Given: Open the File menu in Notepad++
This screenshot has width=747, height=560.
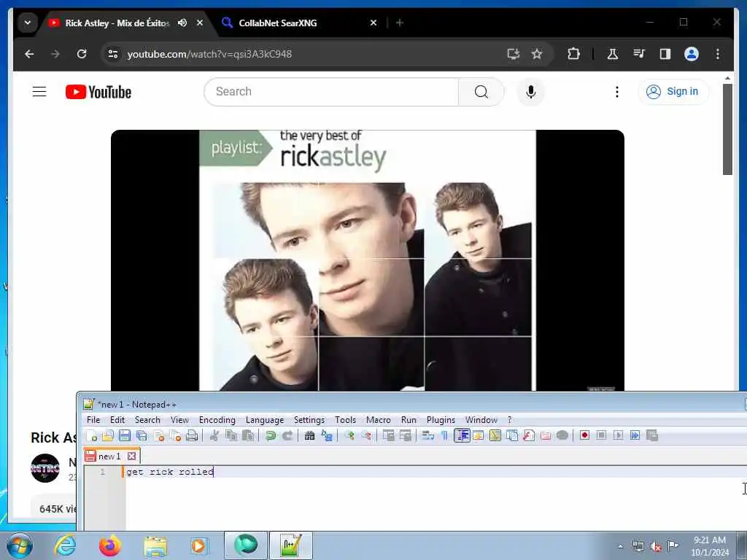Looking at the screenshot, I should (93, 420).
